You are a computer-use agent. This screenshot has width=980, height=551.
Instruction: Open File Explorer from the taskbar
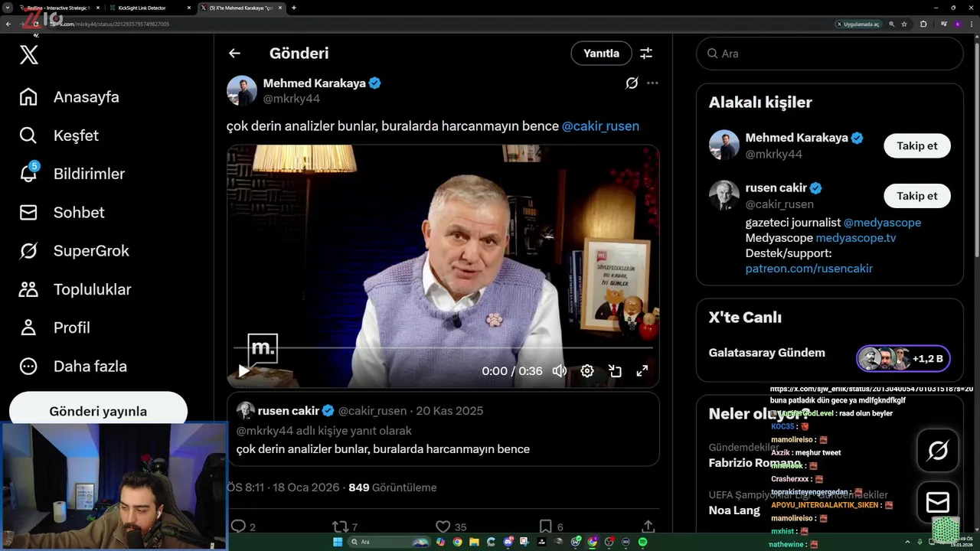coord(474,542)
